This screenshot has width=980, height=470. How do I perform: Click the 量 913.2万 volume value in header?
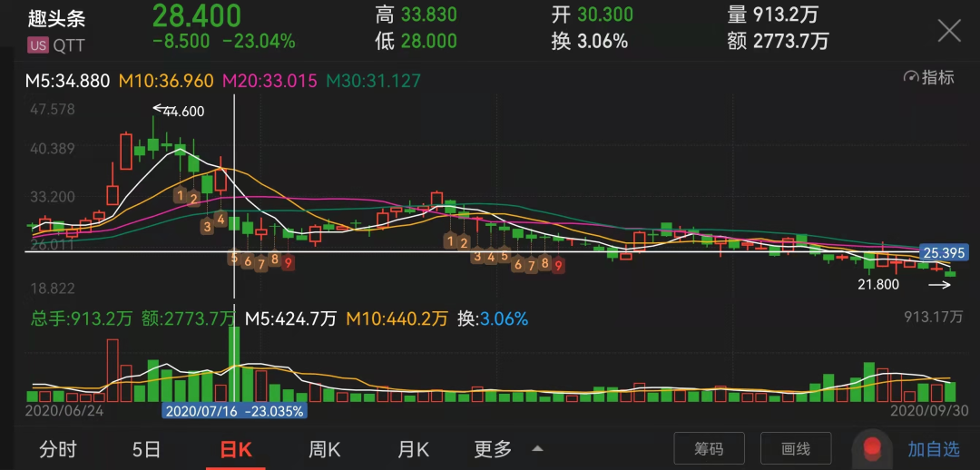[773, 14]
